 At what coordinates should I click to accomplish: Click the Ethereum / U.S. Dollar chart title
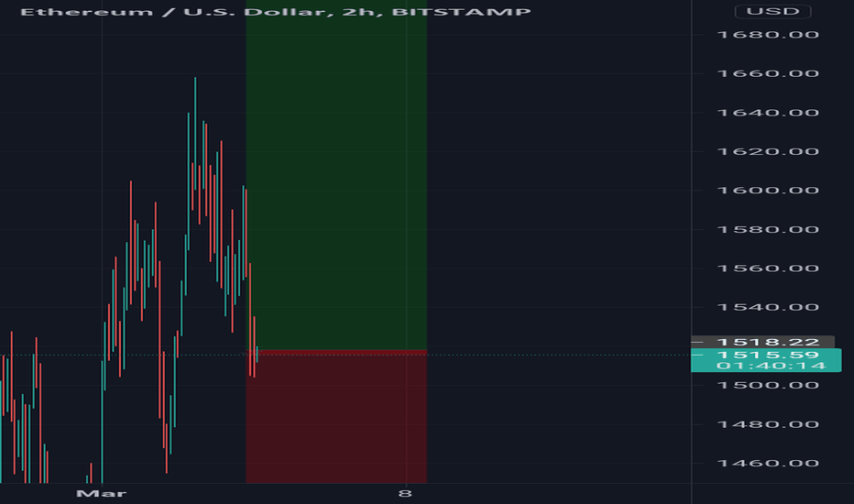(x=275, y=12)
